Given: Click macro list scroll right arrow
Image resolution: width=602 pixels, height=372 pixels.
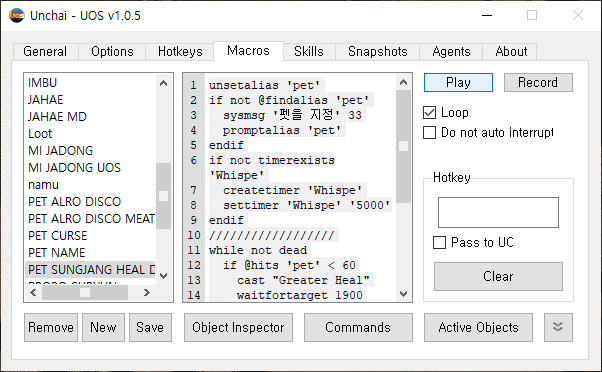Looking at the screenshot, I should [x=146, y=293].
